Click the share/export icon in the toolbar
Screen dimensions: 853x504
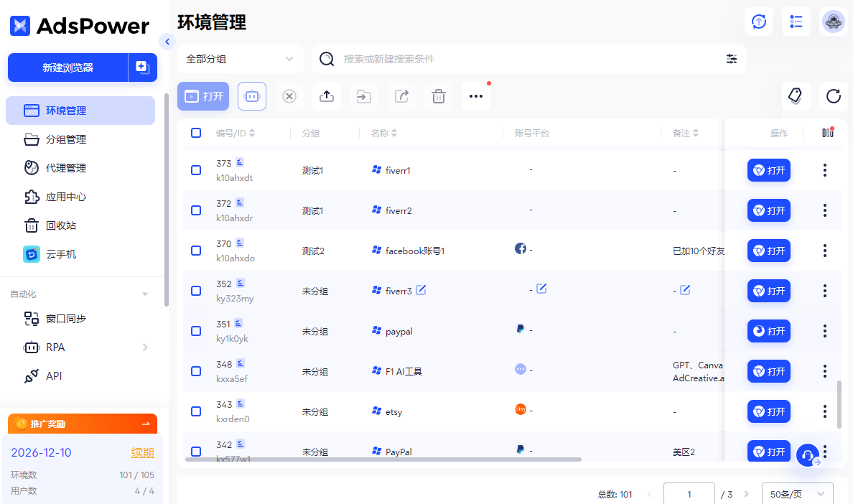click(x=401, y=95)
